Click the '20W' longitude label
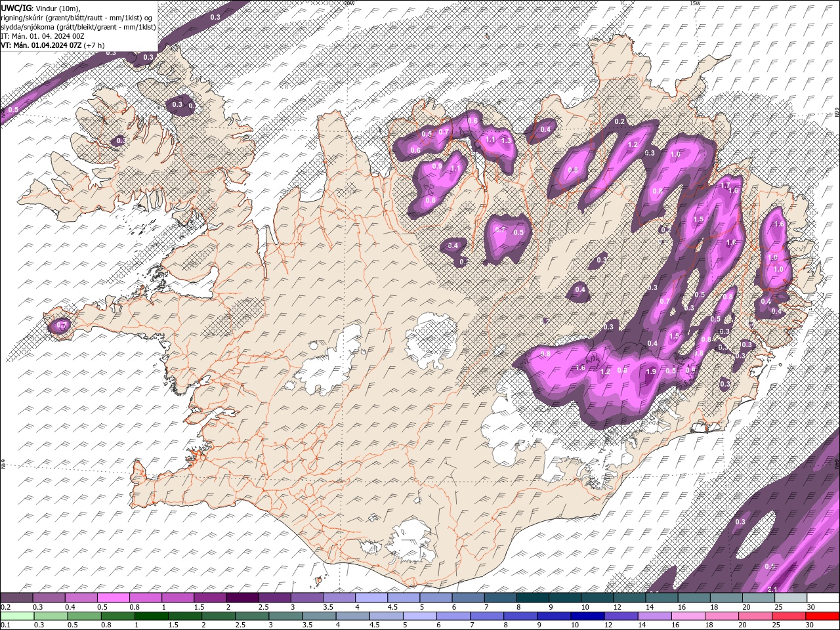The width and height of the screenshot is (840, 630). (349, 3)
